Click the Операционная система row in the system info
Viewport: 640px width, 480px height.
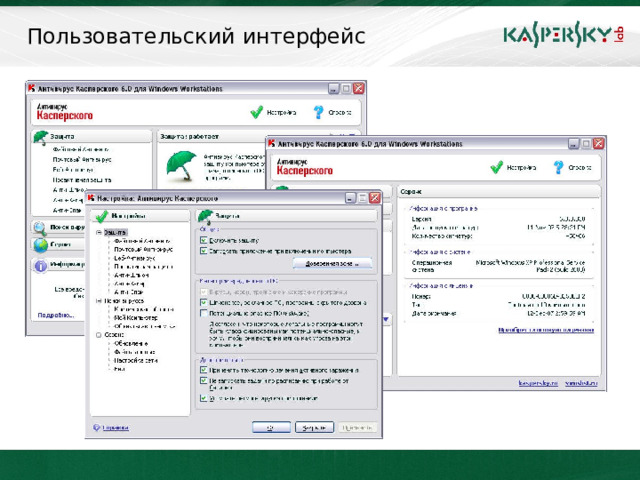(x=498, y=266)
